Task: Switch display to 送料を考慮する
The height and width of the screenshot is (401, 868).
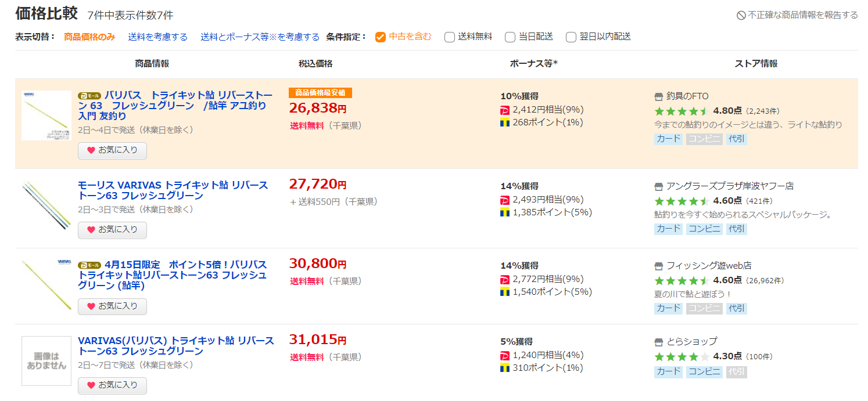Action: [x=158, y=37]
